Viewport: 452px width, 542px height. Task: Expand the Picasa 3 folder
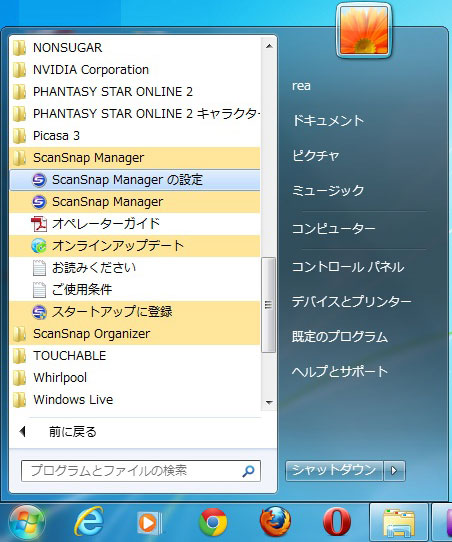[135, 136]
